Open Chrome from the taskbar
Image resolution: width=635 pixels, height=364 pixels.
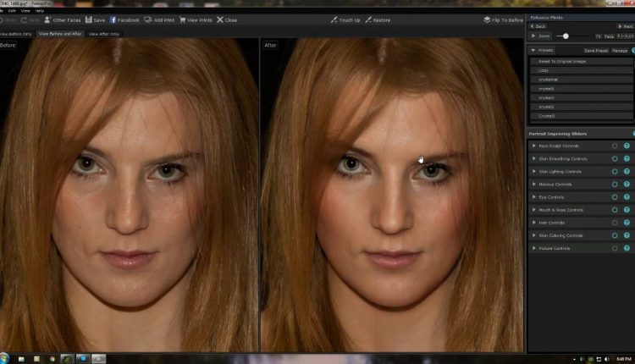click(x=52, y=359)
